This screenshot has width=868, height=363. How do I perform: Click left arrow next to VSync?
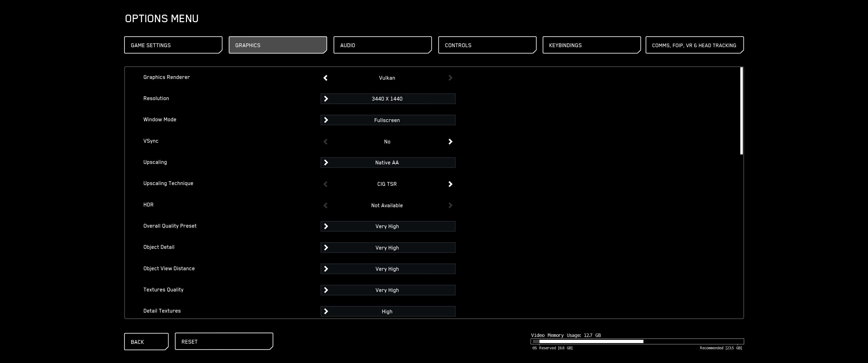tap(325, 142)
